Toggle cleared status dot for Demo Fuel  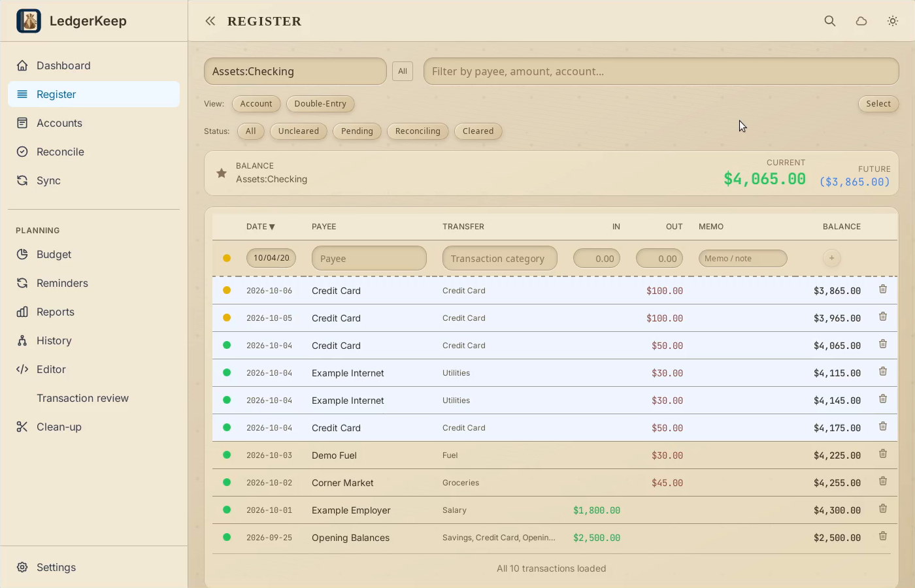click(x=227, y=455)
